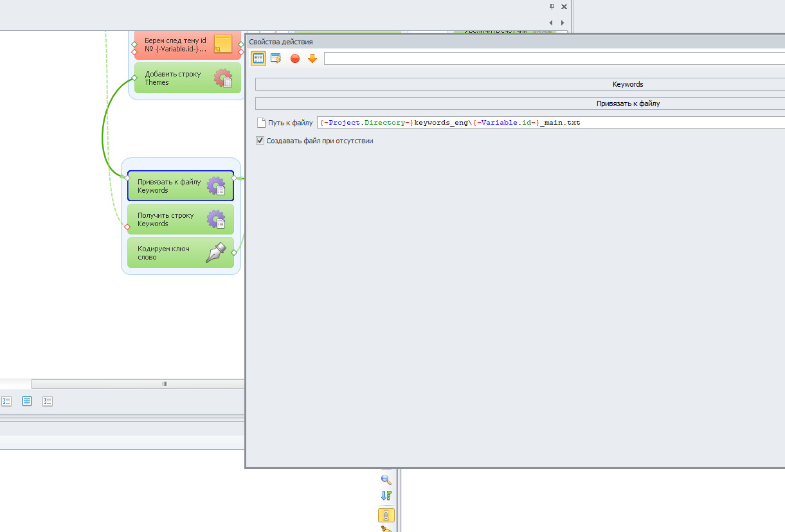
Task: Click into the file path field with keywords_eng
Action: coord(551,123)
